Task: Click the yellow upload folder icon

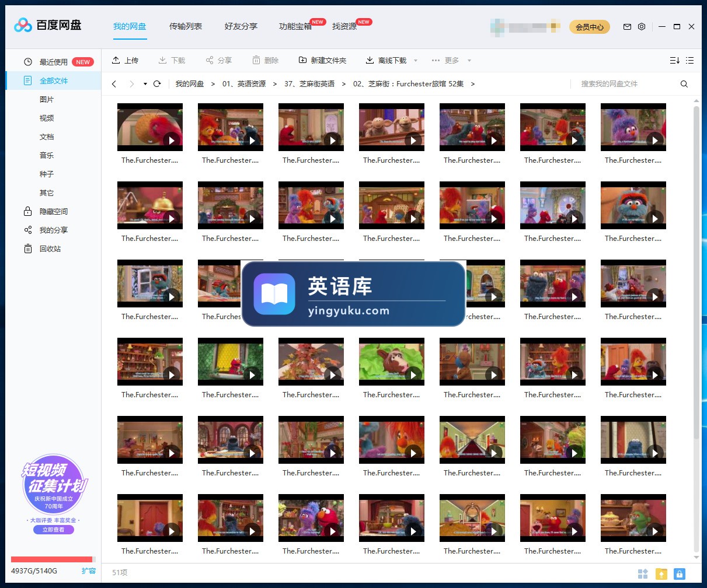Action: point(661,574)
